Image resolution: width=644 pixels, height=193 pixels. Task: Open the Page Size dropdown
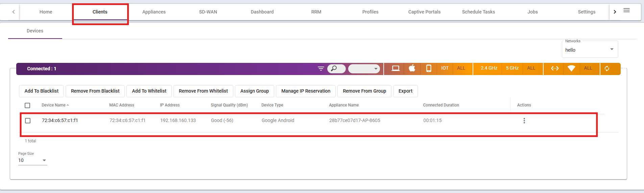tap(32, 161)
